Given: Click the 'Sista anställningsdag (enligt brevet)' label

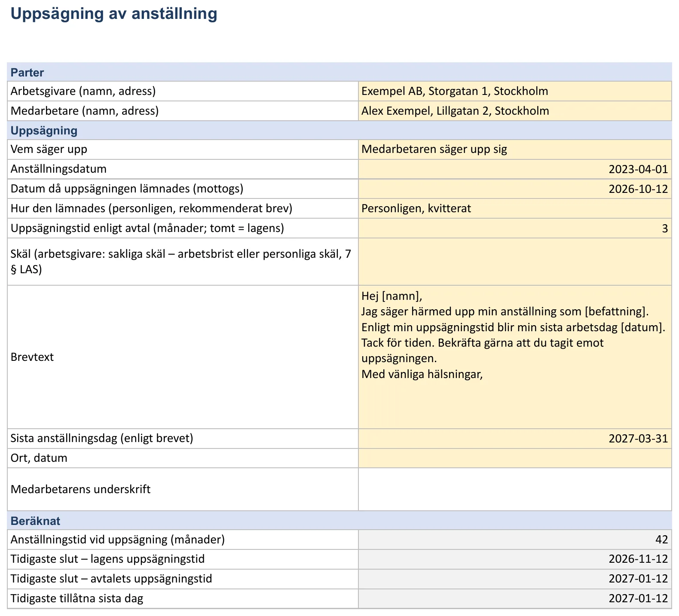Looking at the screenshot, I should point(102,438).
